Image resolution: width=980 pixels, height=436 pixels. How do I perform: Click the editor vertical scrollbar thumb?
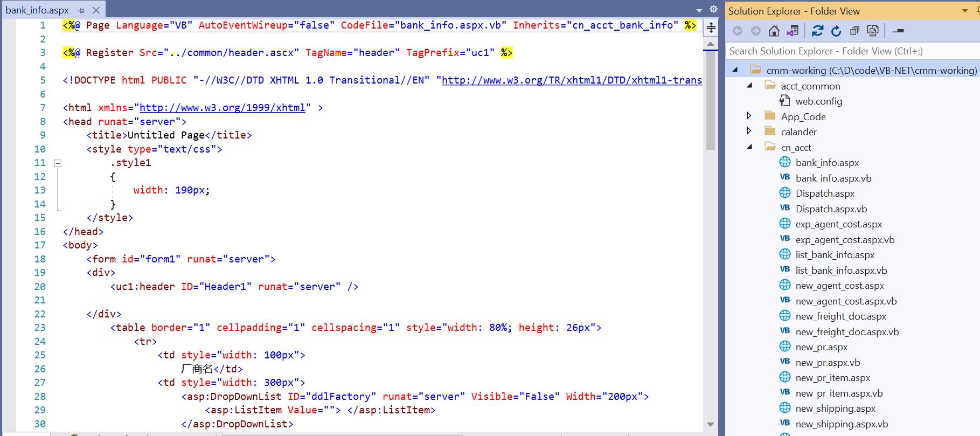pyautogui.click(x=711, y=100)
